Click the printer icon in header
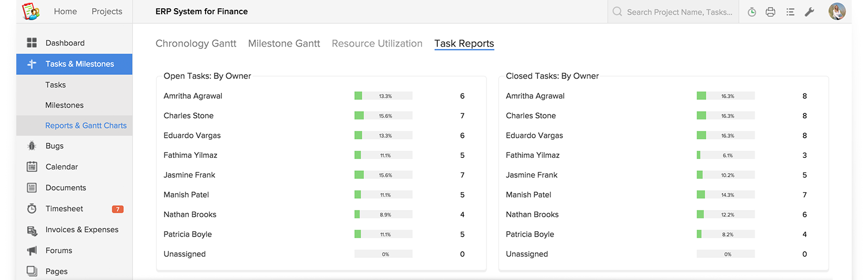 (x=770, y=12)
